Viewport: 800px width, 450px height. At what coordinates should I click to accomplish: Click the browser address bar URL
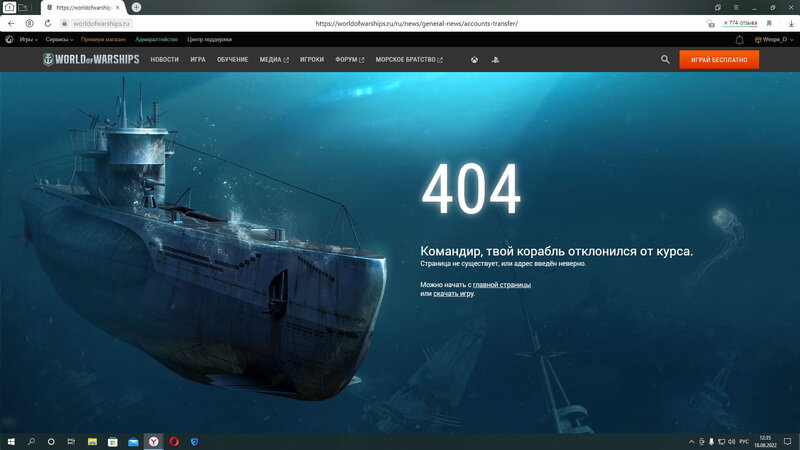click(416, 23)
